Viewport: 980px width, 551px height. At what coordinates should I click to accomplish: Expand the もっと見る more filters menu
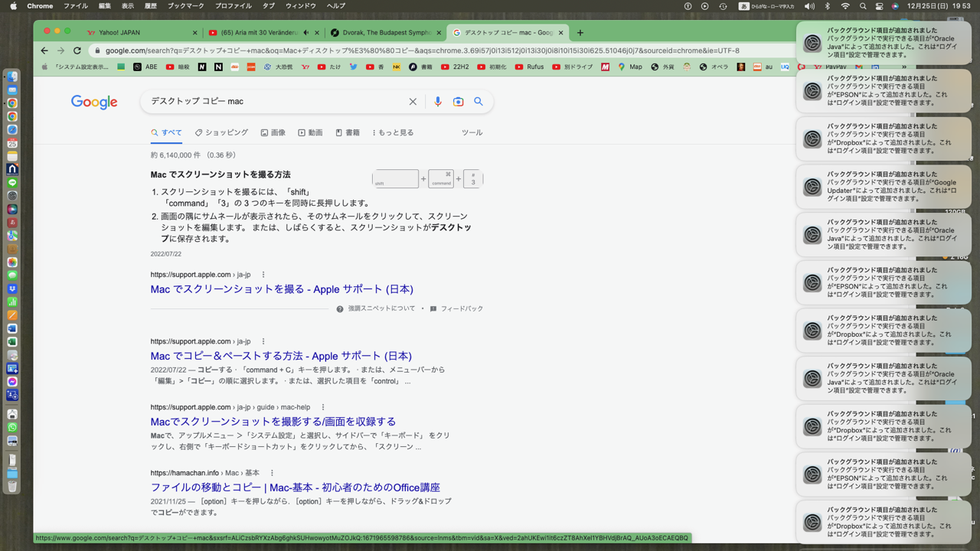(x=393, y=132)
